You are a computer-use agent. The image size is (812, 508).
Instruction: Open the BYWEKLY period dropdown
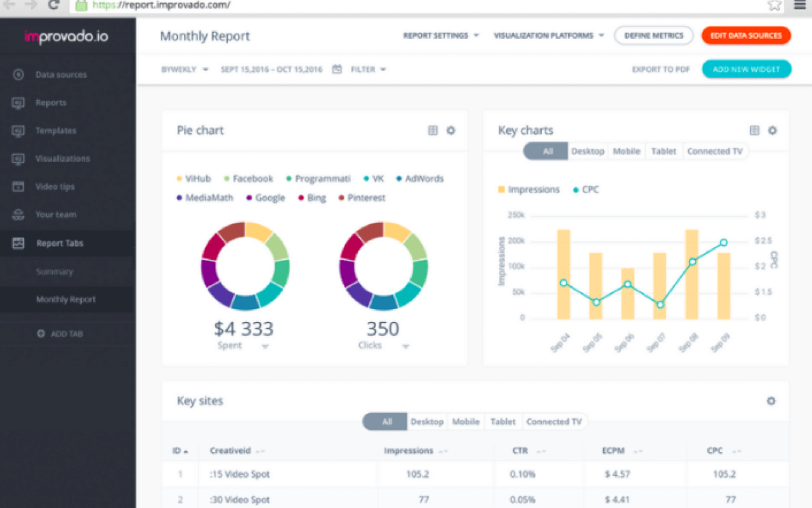point(185,69)
